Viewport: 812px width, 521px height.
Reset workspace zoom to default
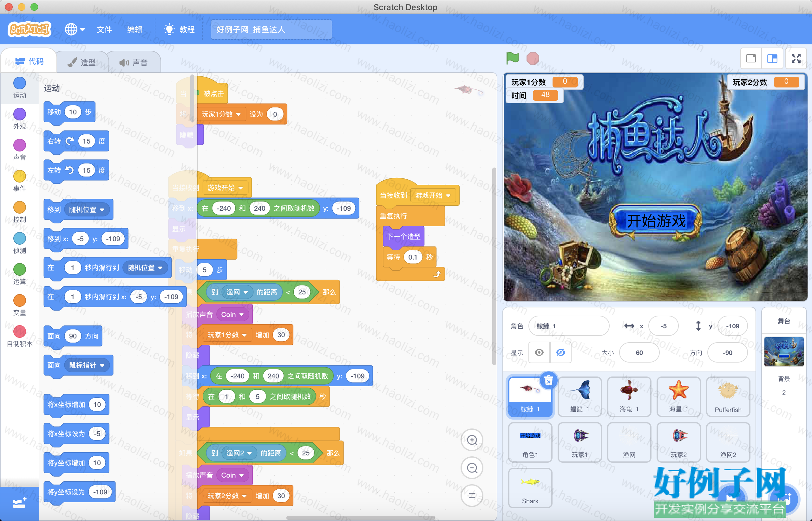click(x=472, y=496)
